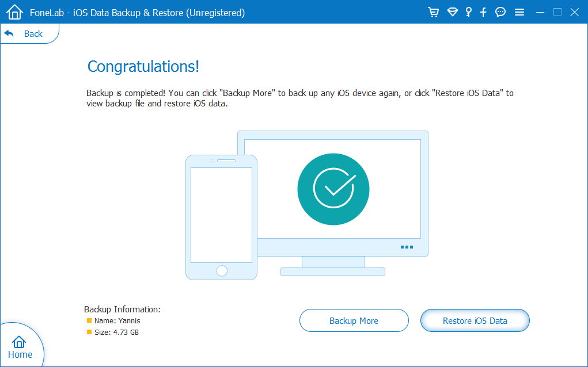Click the Back button

(24, 34)
